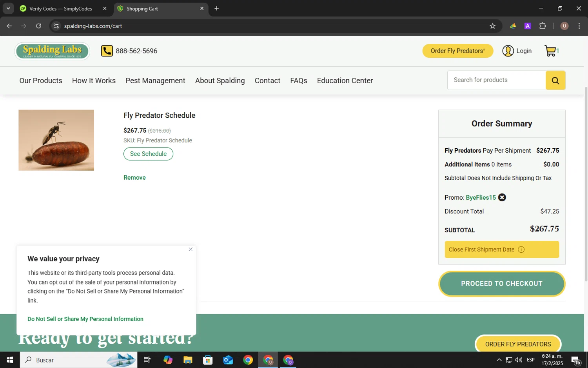Click the Login link

click(x=524, y=51)
